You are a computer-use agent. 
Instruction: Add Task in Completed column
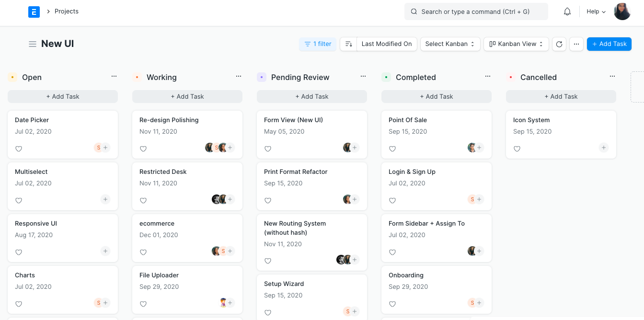[437, 96]
